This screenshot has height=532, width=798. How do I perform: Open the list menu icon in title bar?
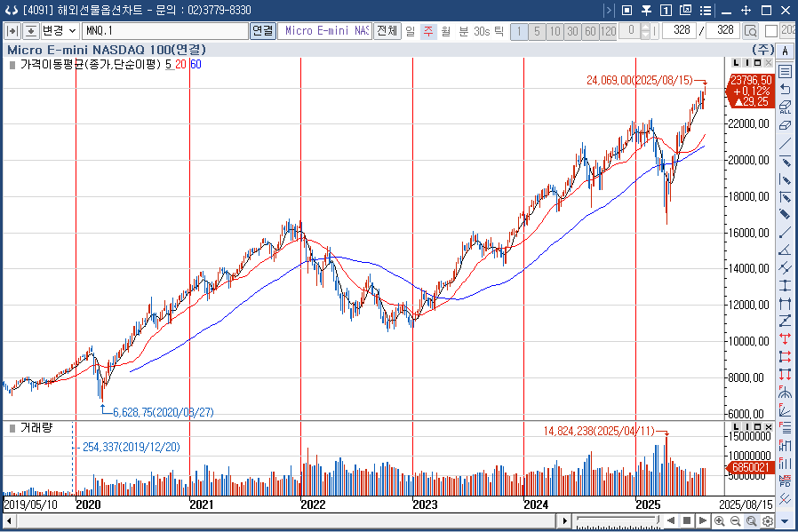point(706,10)
